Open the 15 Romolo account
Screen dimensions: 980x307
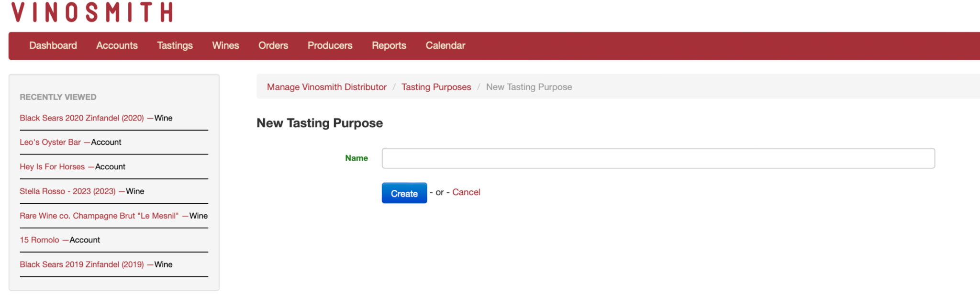[x=39, y=240]
